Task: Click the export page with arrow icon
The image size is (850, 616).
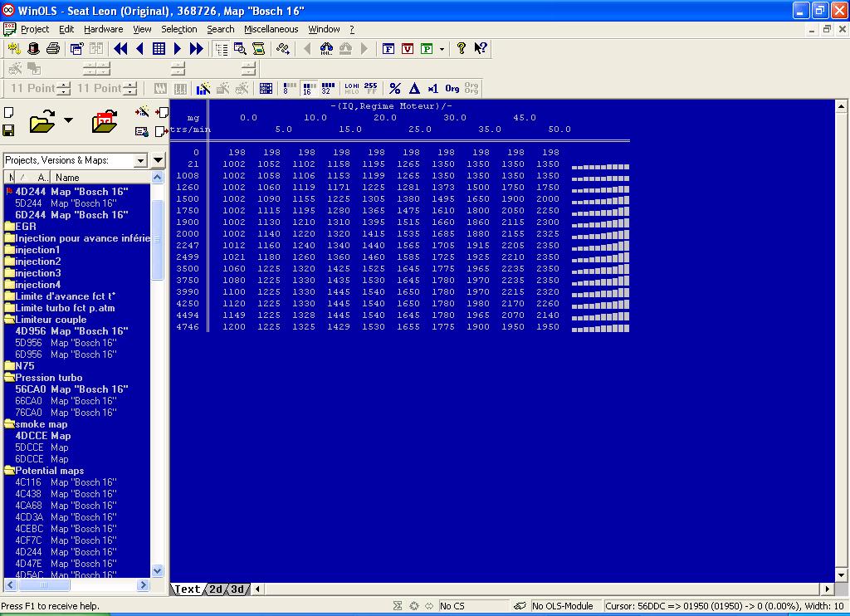Action: 161,131
